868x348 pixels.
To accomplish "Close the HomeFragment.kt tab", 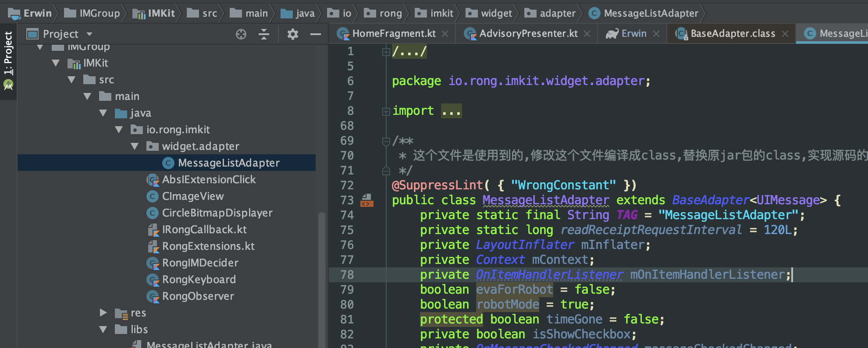I will point(445,34).
